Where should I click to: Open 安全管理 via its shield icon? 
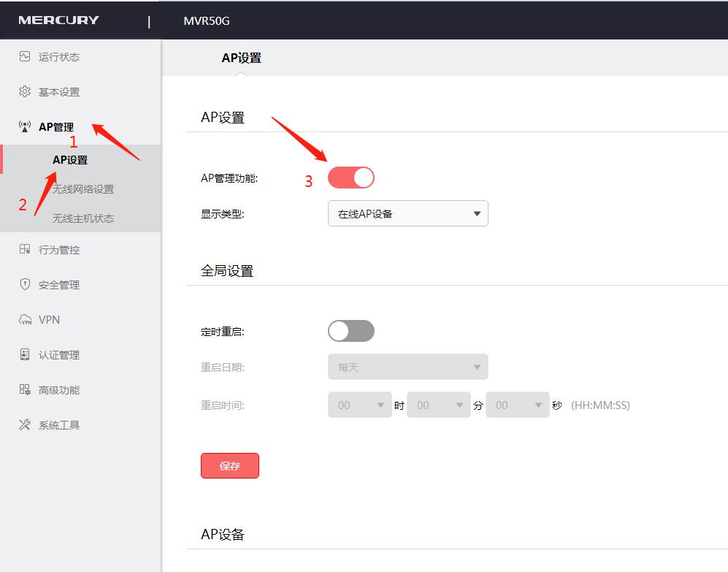click(x=23, y=284)
